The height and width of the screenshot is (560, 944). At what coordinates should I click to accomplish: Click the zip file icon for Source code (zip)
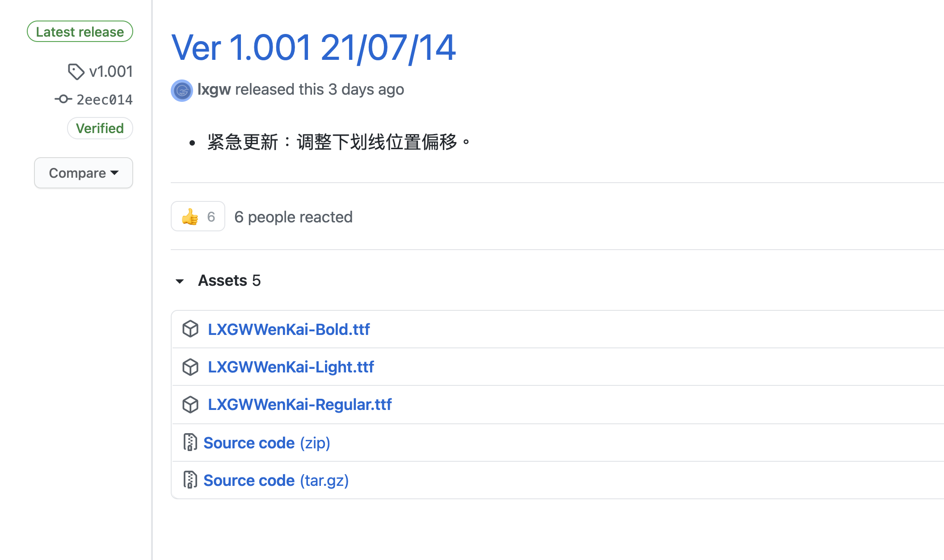[190, 443]
